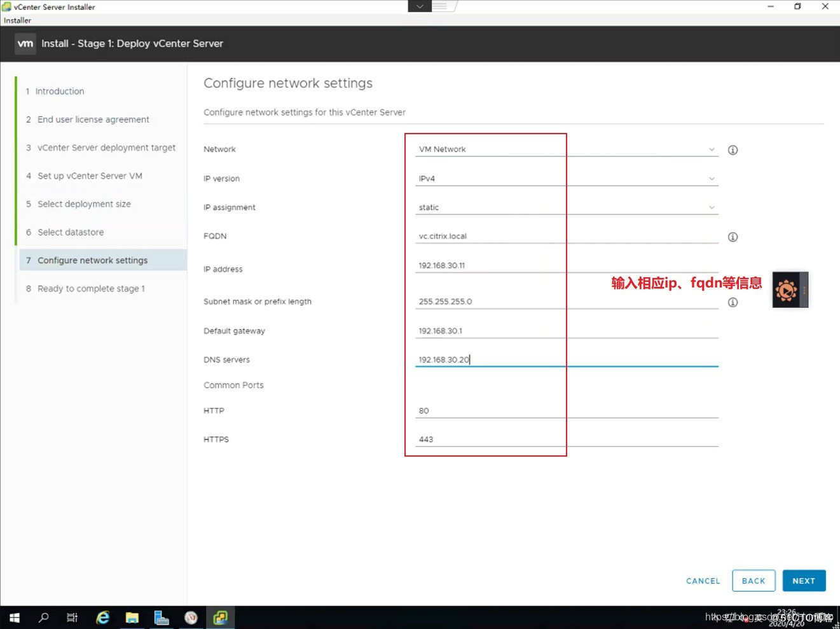Open File Explorer from taskbar
This screenshot has height=629, width=840.
(132, 618)
